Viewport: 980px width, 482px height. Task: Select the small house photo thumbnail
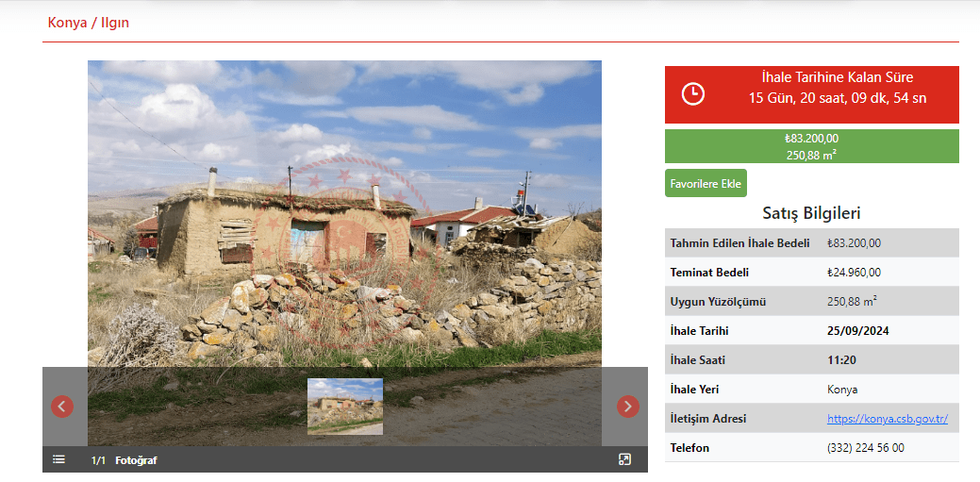point(345,407)
